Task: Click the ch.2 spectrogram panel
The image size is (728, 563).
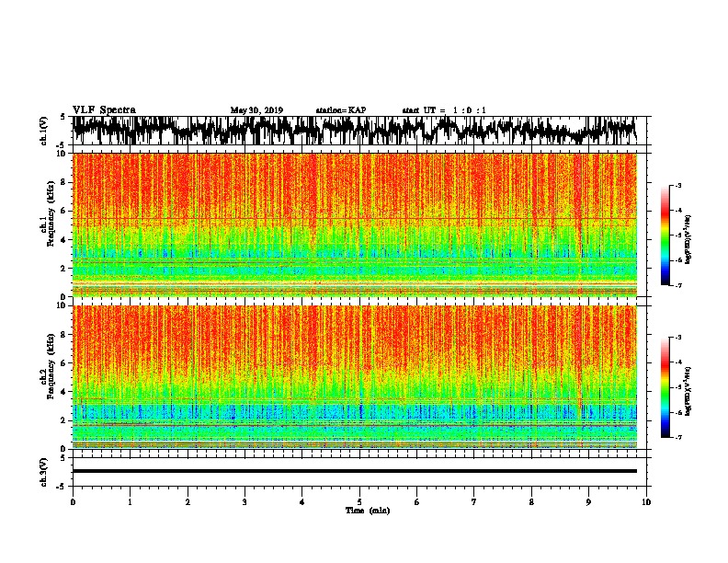Action: (355, 377)
